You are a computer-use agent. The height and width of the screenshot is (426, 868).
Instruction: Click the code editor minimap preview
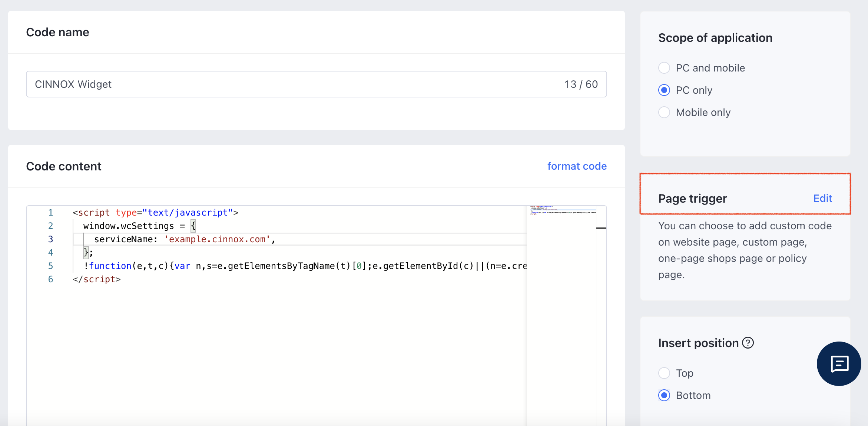561,210
